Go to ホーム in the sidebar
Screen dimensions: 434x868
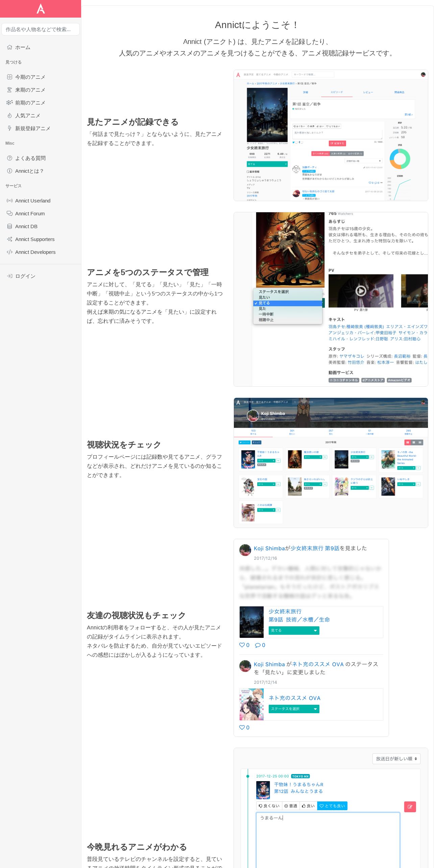[41, 47]
